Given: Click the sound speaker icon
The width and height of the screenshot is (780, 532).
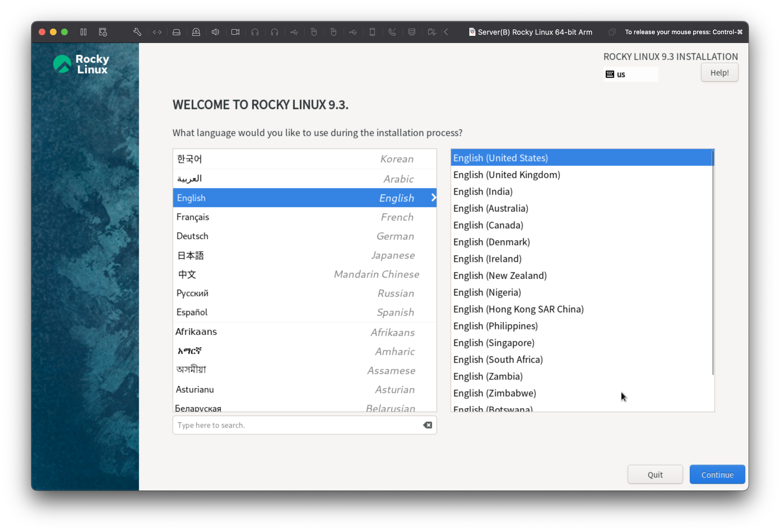Looking at the screenshot, I should [215, 32].
